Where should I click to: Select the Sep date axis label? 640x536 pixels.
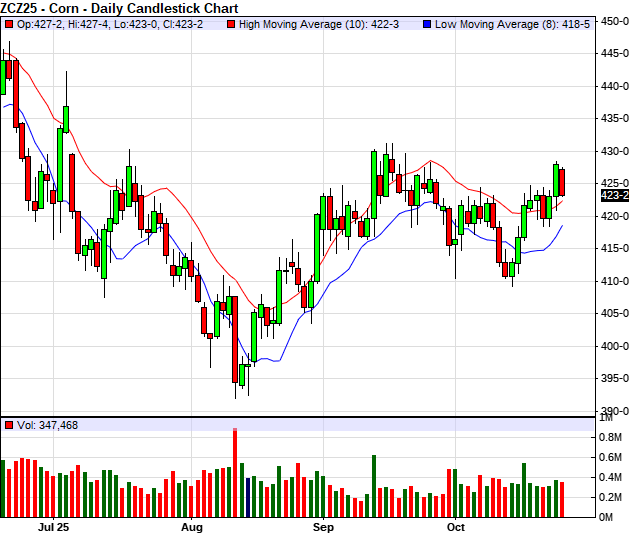[x=323, y=525]
